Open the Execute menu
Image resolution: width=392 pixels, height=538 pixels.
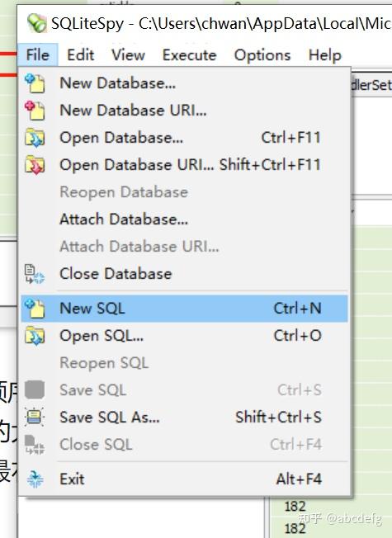tap(189, 55)
